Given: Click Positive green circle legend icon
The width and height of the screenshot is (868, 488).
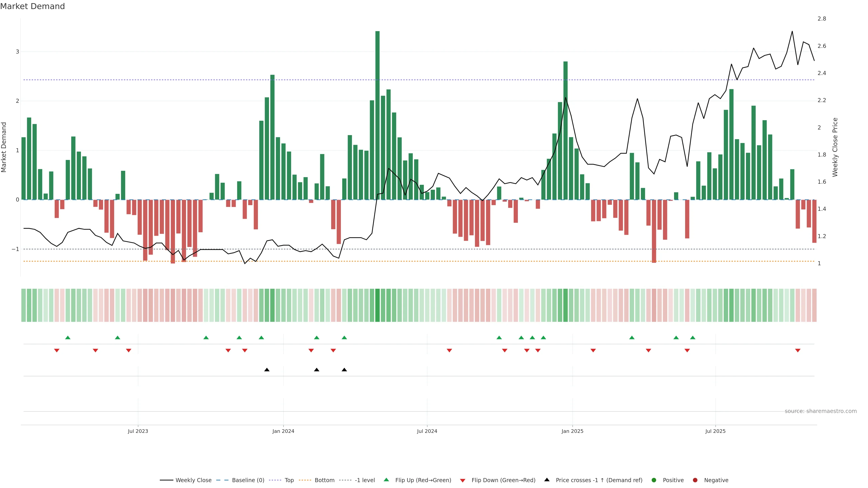Looking at the screenshot, I should coord(654,480).
